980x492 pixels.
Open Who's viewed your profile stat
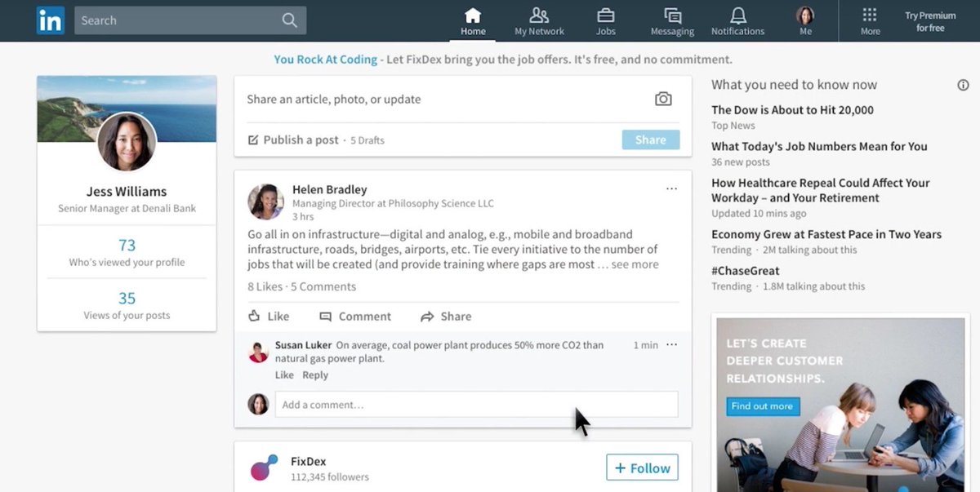click(127, 253)
